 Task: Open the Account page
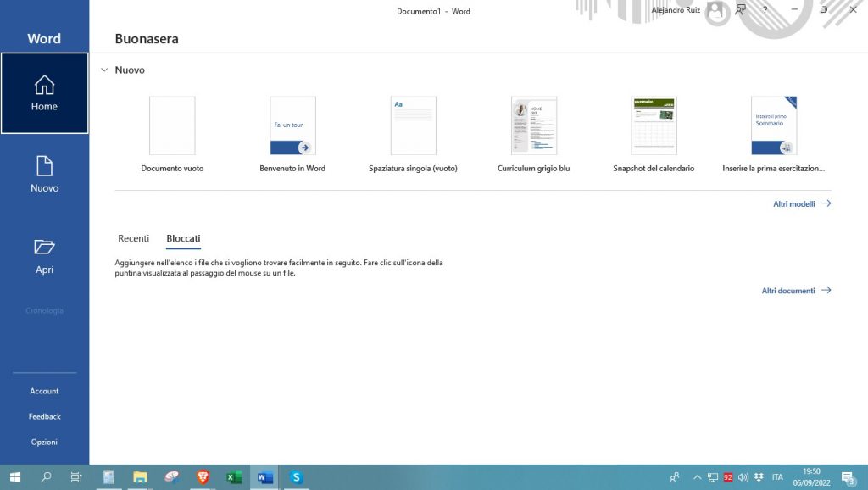(44, 391)
